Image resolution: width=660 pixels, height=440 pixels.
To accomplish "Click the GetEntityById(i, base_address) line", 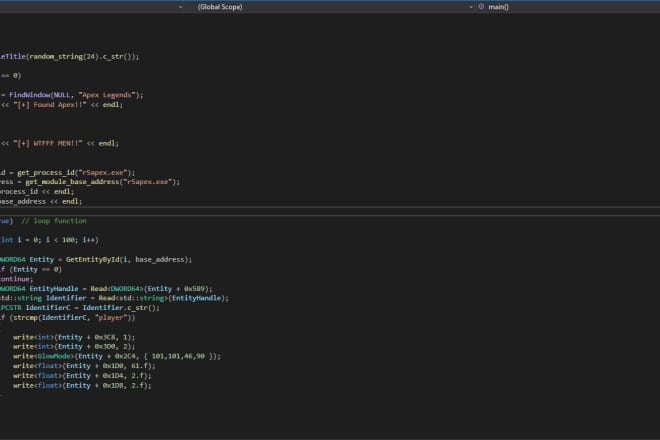I will click(96, 260).
